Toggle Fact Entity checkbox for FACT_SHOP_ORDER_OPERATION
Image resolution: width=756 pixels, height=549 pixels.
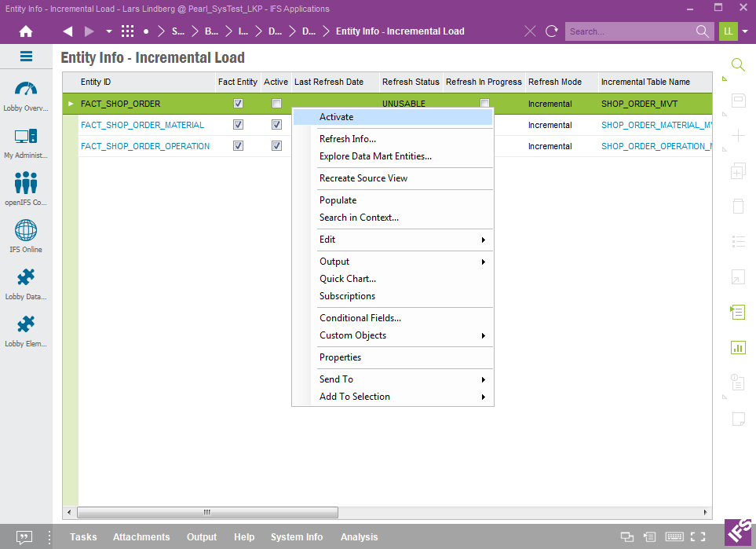238,146
